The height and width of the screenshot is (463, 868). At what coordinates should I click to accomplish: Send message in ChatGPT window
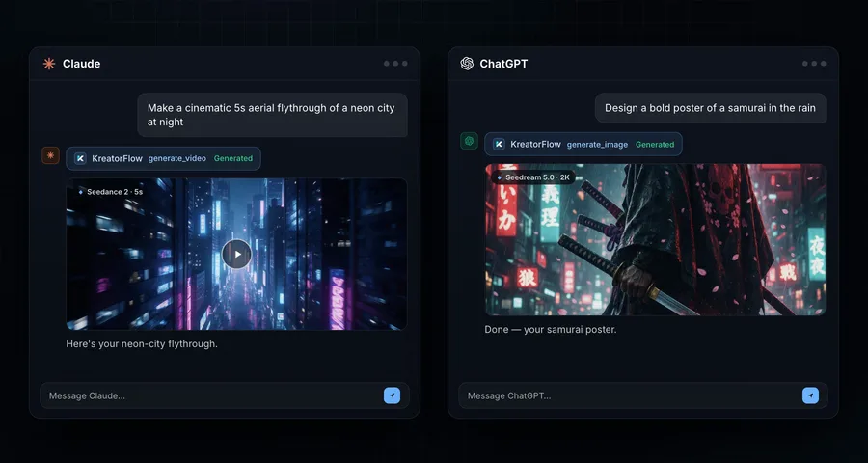[x=810, y=395]
